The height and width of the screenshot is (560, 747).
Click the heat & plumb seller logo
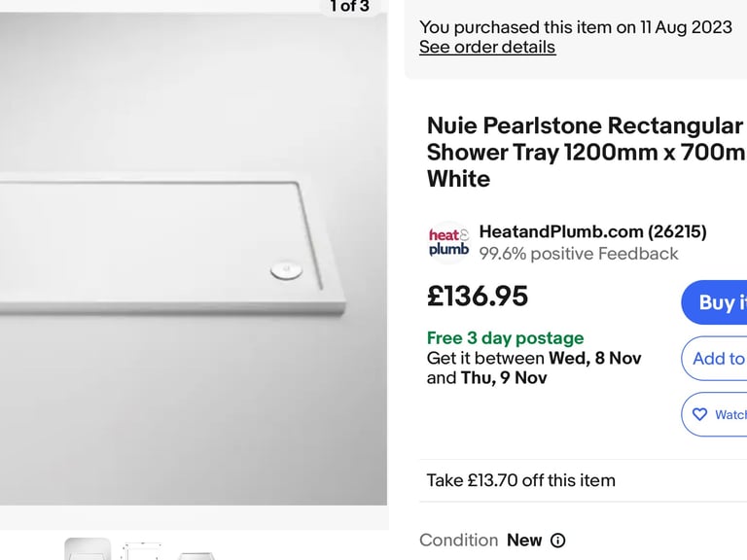448,242
